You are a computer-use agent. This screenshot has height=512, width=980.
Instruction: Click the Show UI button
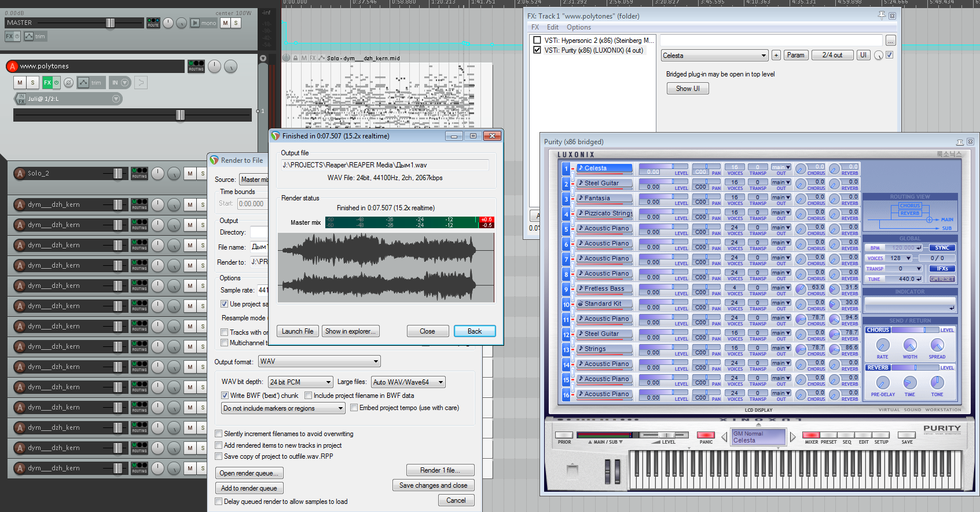[x=687, y=89]
